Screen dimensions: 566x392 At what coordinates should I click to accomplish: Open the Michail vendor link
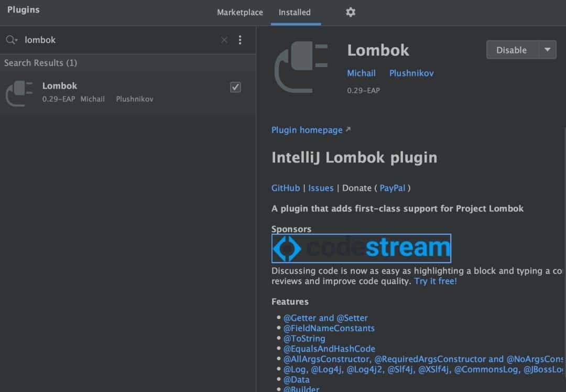pyautogui.click(x=361, y=73)
